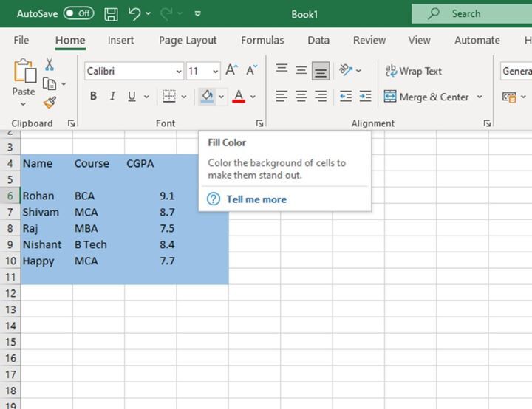Switch to the Formulas tab
Screen dimensions: 532x409
tap(262, 40)
